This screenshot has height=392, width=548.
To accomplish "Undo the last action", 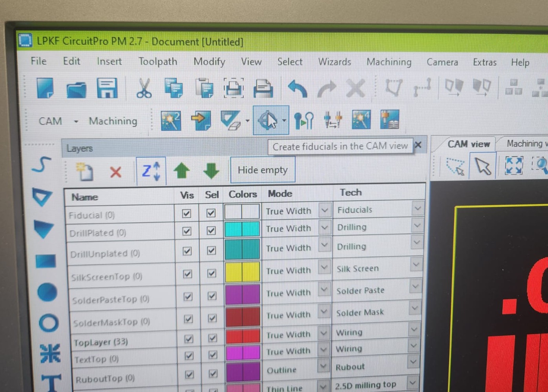I will pos(297,89).
